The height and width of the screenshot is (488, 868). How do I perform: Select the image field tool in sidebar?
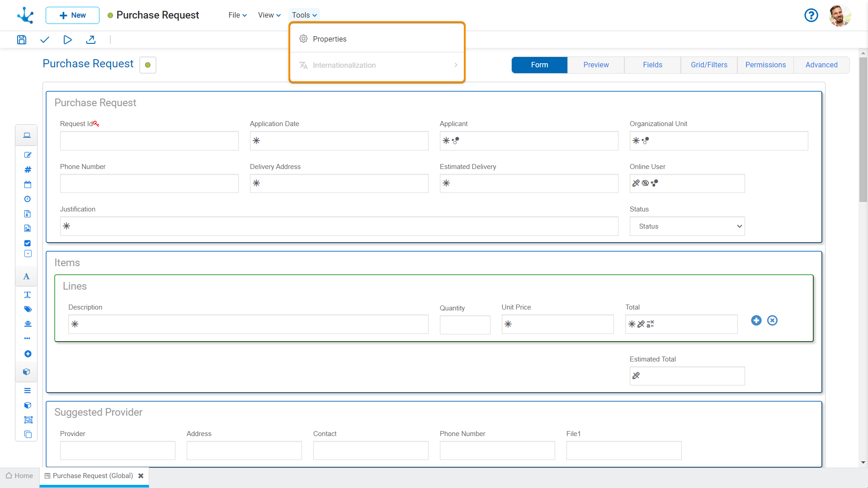click(28, 228)
